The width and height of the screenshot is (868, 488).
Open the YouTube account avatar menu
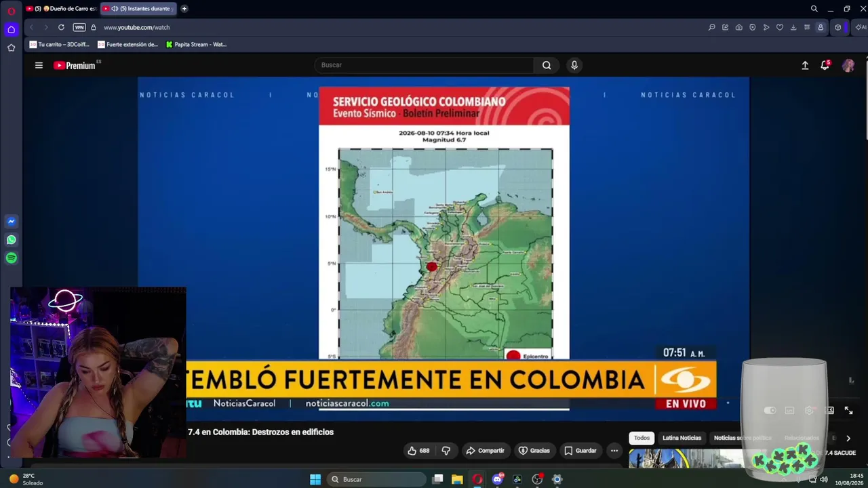[x=848, y=65]
